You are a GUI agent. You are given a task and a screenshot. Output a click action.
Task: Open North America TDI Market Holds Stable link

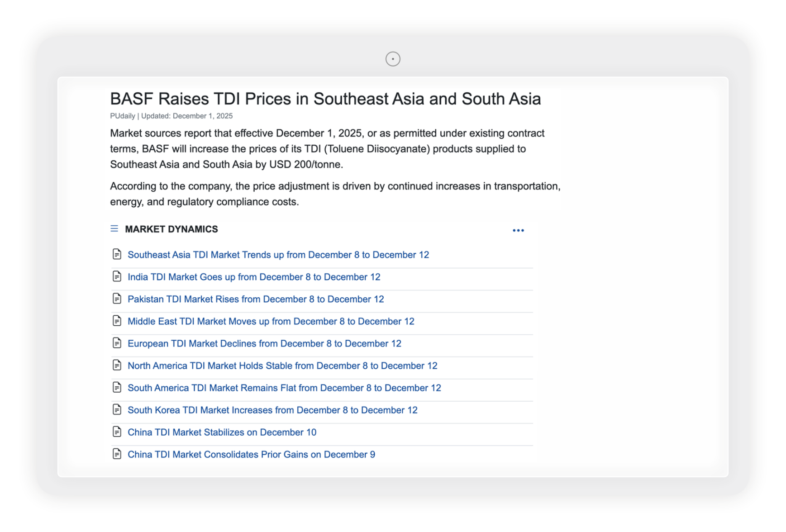pyautogui.click(x=282, y=366)
